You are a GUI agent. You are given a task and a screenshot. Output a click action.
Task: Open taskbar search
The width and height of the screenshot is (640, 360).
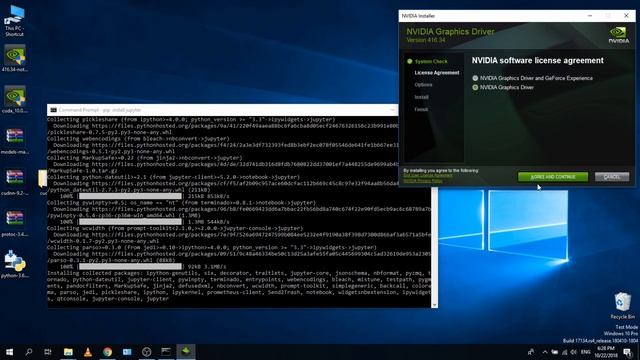point(29,352)
